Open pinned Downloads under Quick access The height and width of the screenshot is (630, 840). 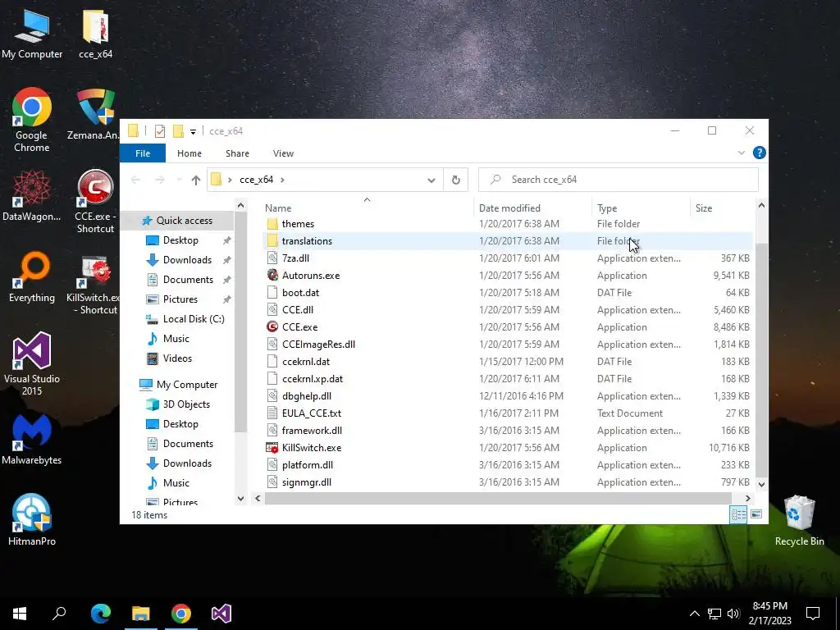pyautogui.click(x=187, y=260)
